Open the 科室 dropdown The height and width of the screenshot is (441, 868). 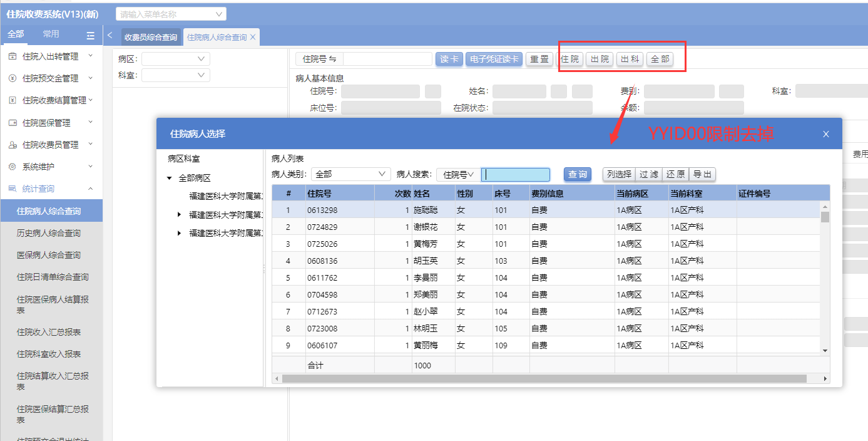click(202, 75)
